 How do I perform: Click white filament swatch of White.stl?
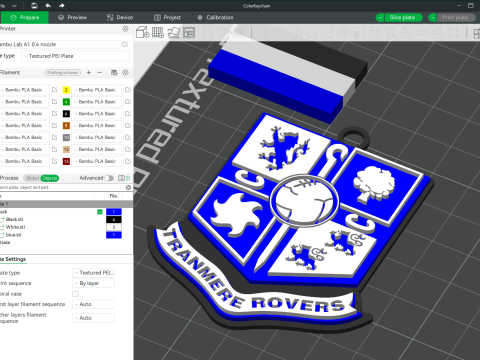[114, 227]
